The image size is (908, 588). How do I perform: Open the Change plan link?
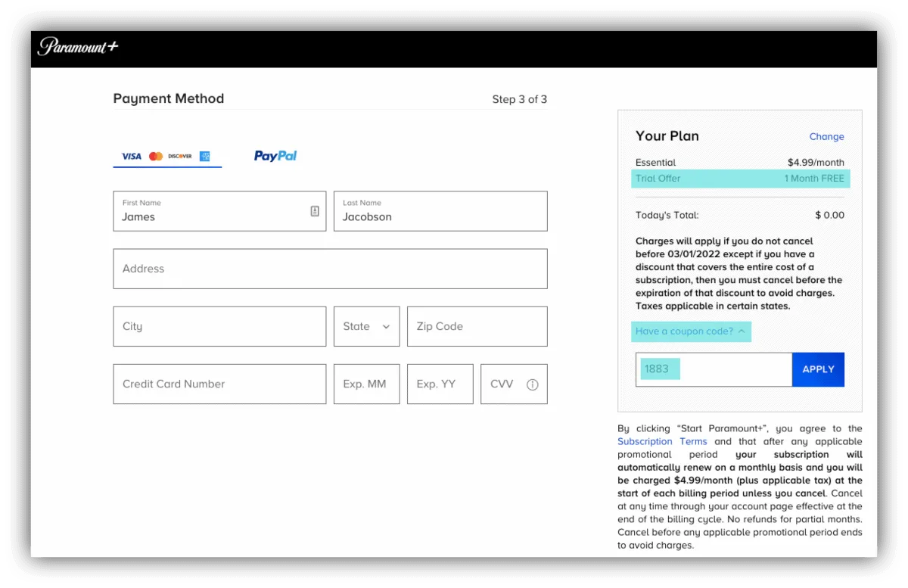tap(826, 137)
